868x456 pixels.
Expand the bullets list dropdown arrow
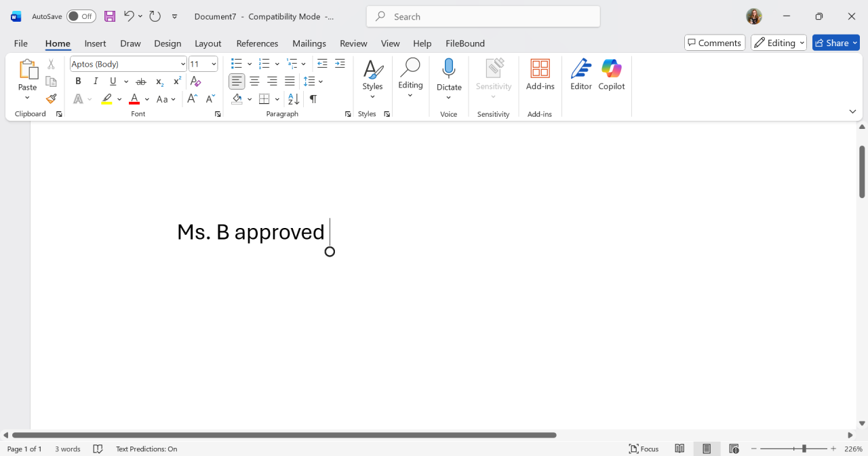pyautogui.click(x=250, y=64)
